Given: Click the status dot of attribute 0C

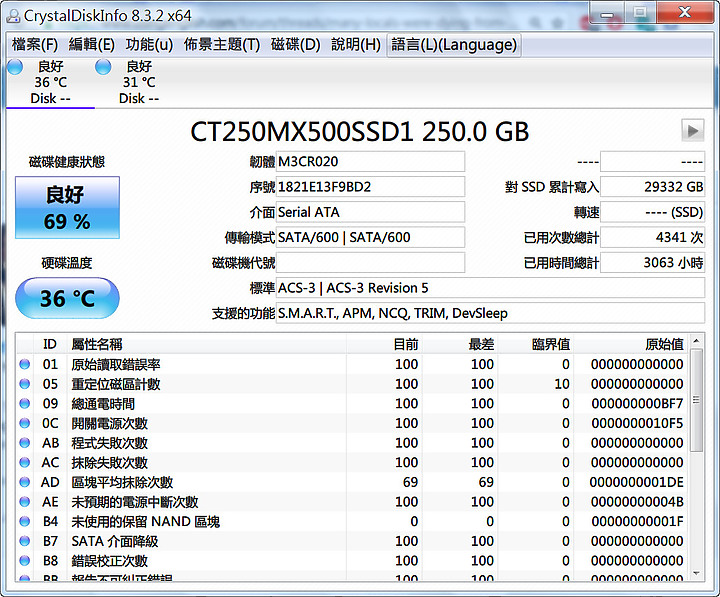Looking at the screenshot, I should click(x=25, y=423).
